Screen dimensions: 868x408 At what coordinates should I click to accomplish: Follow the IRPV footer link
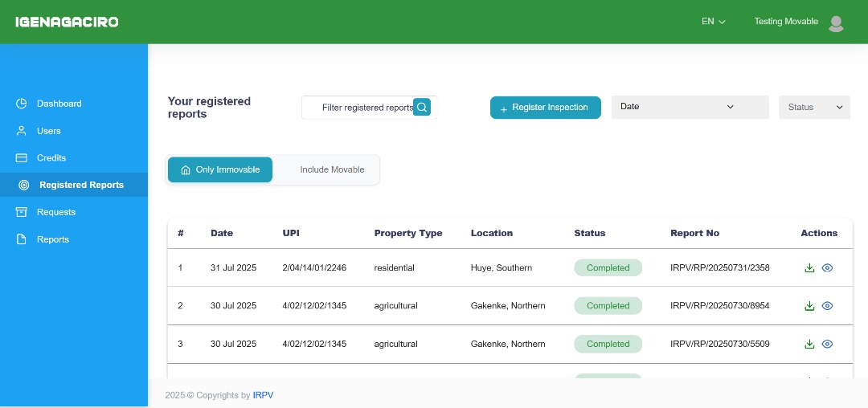pos(263,395)
